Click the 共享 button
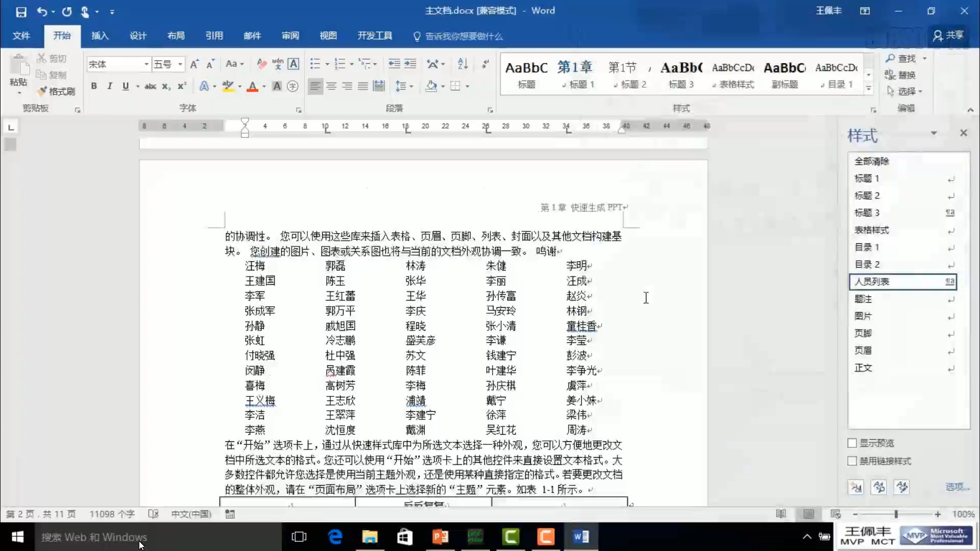The height and width of the screenshot is (551, 980). tap(948, 35)
